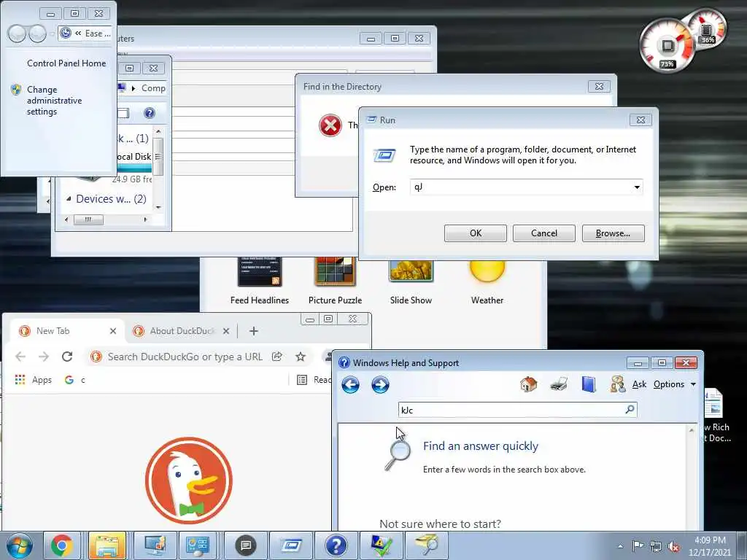Open the Options menu in Help
Screen dimensions: 747x560
675,384
